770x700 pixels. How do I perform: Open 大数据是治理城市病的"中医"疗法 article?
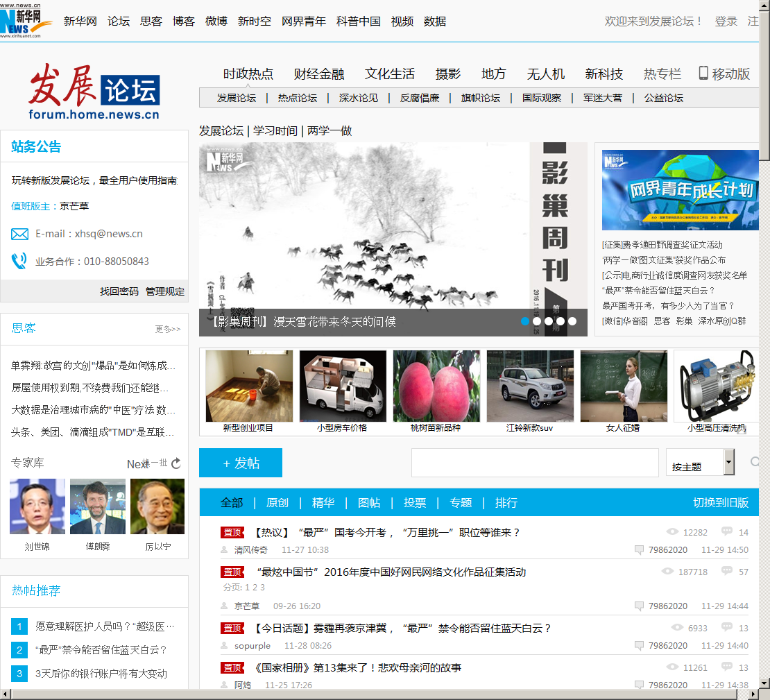coord(94,410)
